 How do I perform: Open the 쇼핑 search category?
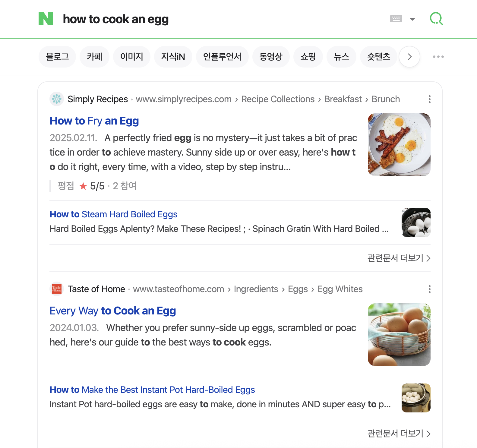tap(308, 57)
